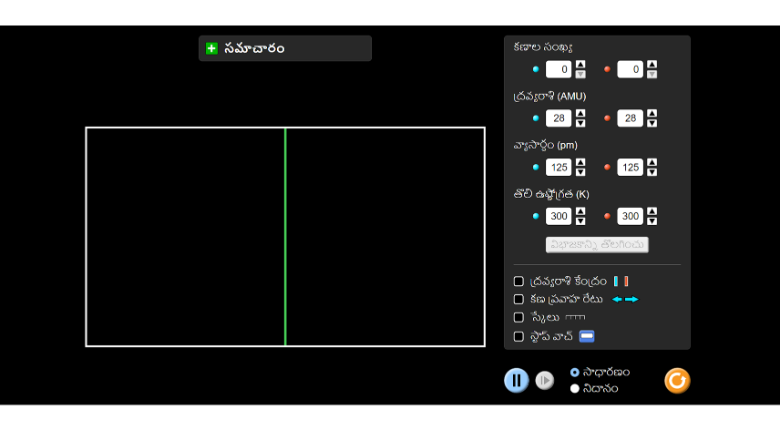Show the scale with the స్కేలు checkbox
The image size is (780, 430).
pos(518,317)
